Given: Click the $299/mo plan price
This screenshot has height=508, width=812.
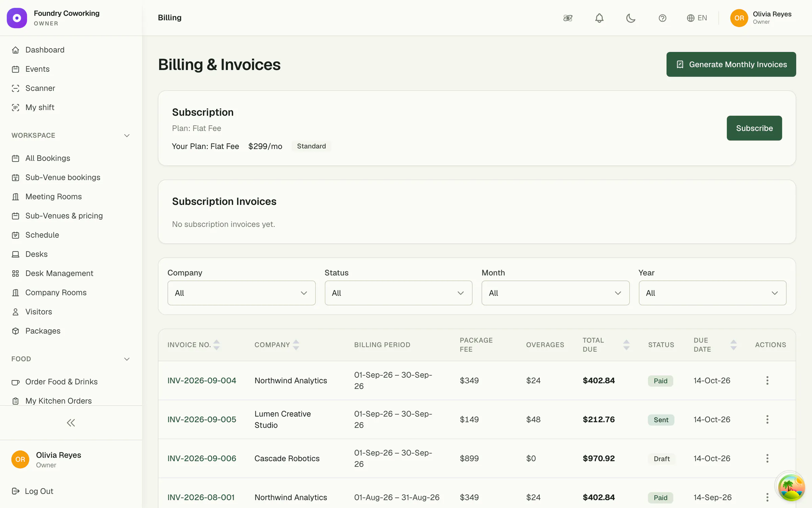Looking at the screenshot, I should tap(265, 146).
